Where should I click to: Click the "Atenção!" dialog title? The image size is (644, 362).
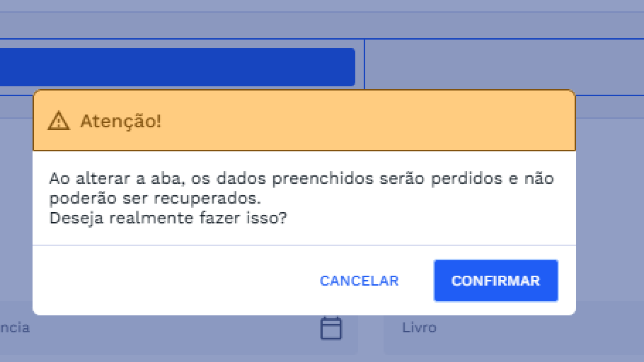(120, 121)
